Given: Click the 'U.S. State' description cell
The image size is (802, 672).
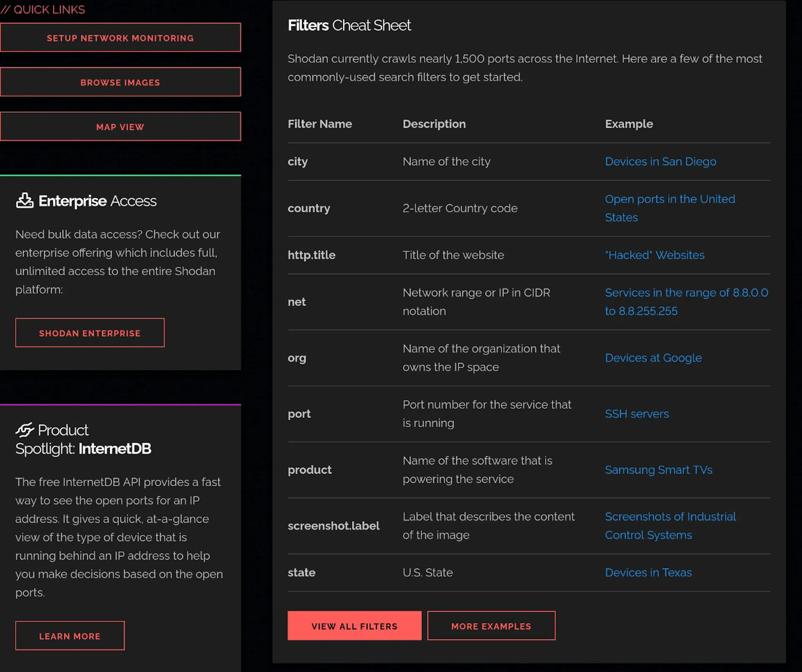Looking at the screenshot, I should pyautogui.click(x=428, y=573).
